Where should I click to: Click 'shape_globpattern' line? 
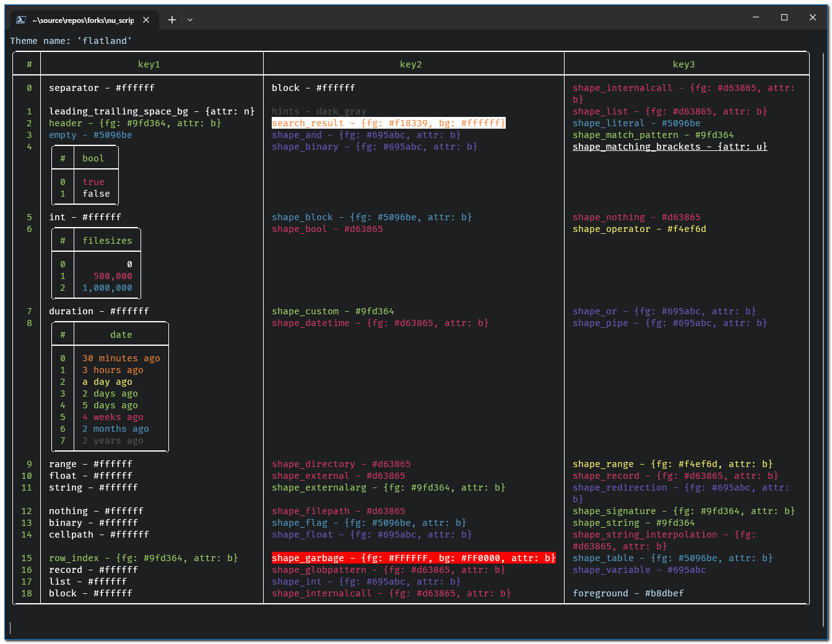coord(389,570)
